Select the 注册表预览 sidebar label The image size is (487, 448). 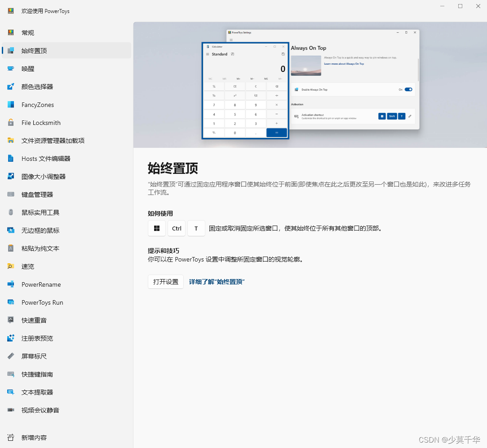click(37, 338)
